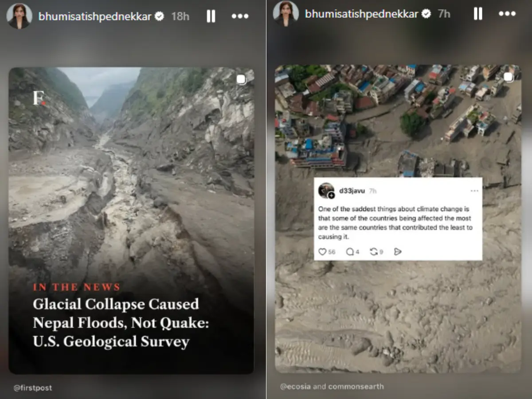The image size is (532, 399).
Task: Follow d33javu via avatar plus badge
Action: 331,196
